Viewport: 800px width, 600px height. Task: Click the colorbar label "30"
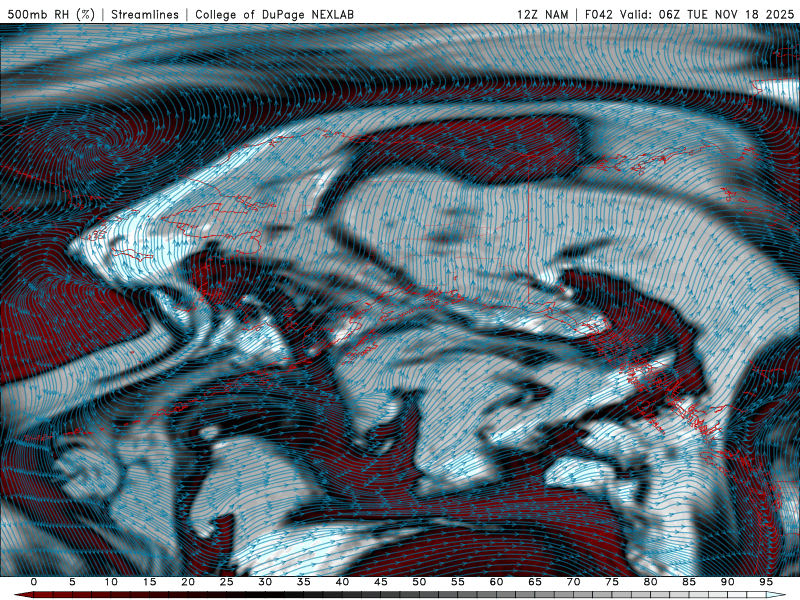(265, 582)
